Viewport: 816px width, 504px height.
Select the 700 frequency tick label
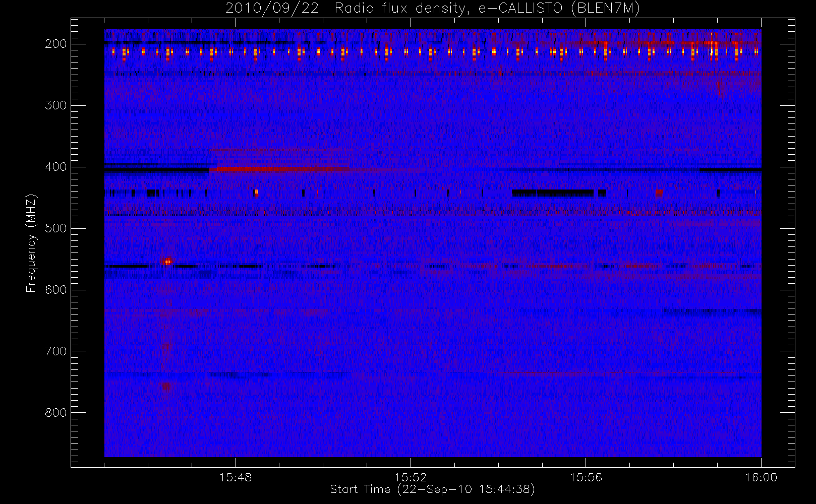56,351
